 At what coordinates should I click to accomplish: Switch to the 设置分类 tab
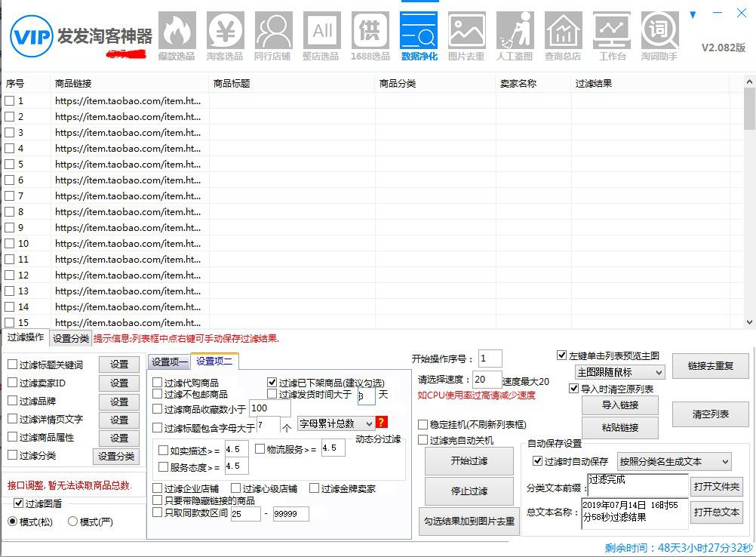(x=69, y=338)
